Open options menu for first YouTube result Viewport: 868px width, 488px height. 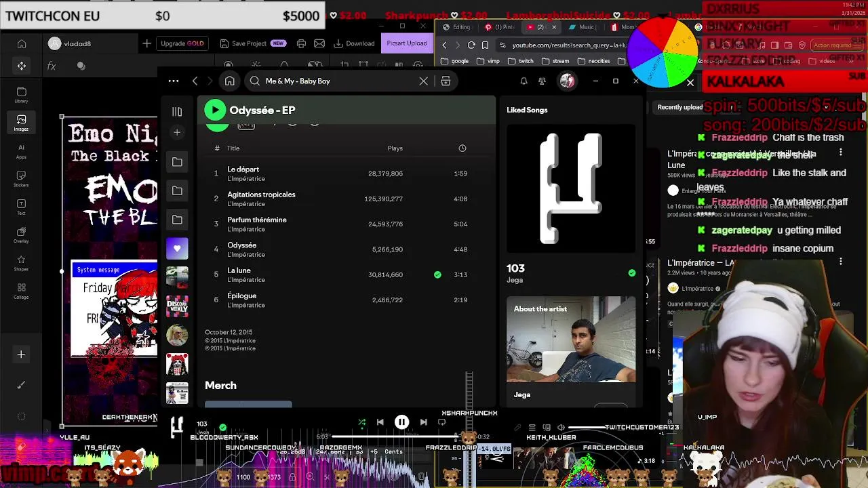[x=841, y=152]
